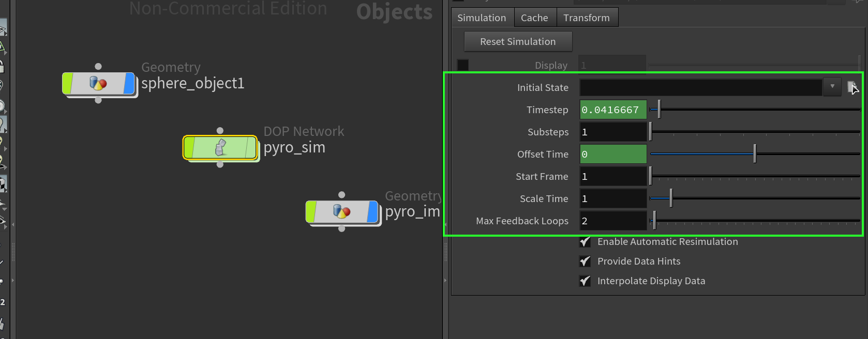The width and height of the screenshot is (868, 339).
Task: Select the pyro_im geometry node icon
Action: point(341,211)
